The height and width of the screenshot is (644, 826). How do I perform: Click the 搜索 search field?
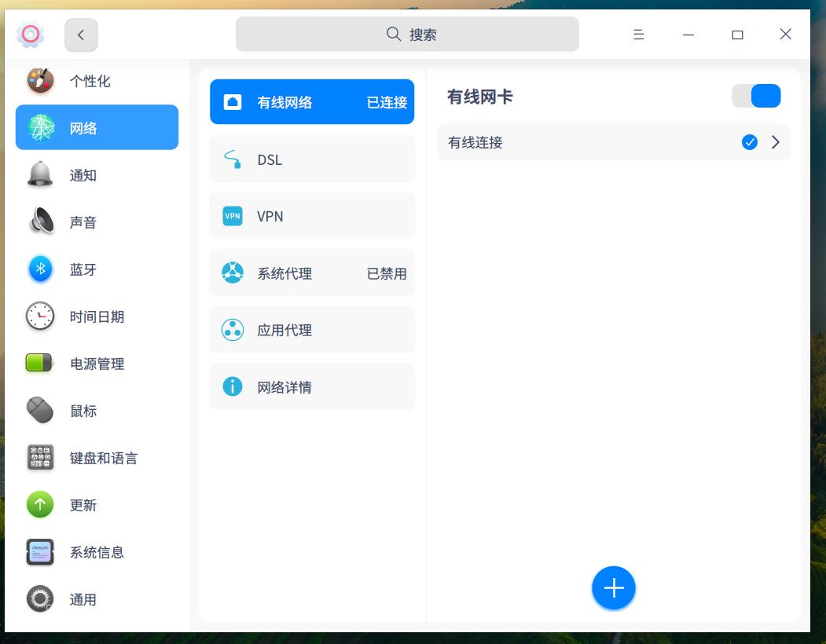tap(407, 34)
